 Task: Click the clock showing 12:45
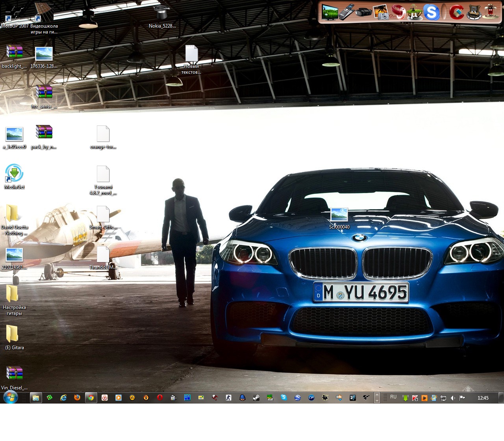[483, 398]
